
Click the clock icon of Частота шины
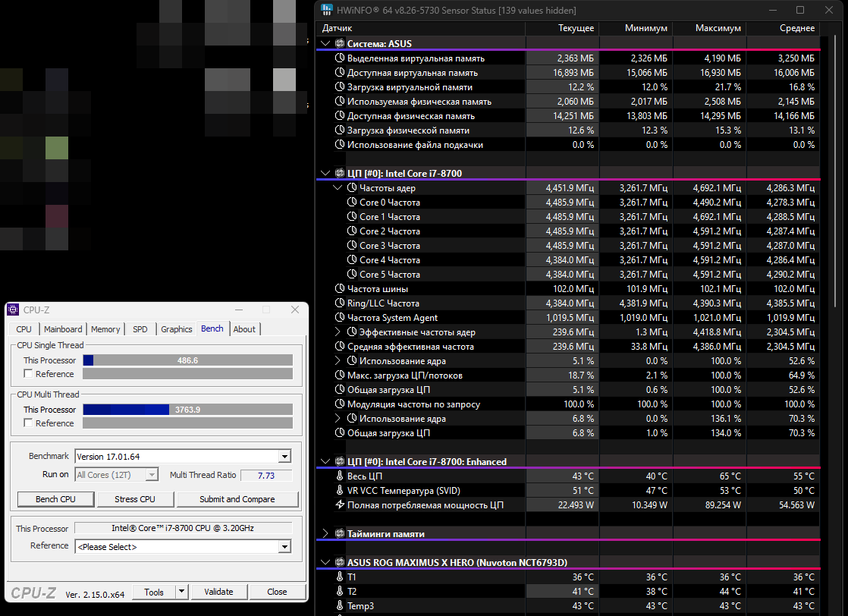click(340, 289)
